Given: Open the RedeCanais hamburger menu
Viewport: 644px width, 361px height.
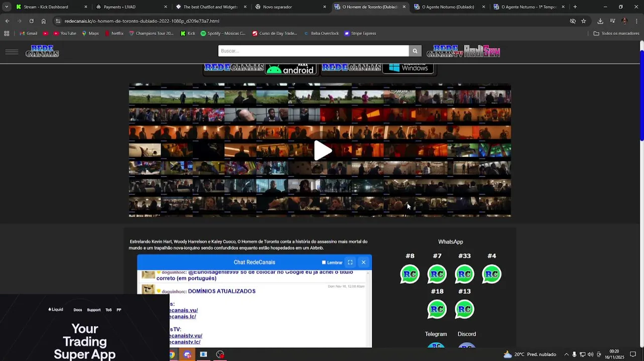Looking at the screenshot, I should (x=12, y=52).
